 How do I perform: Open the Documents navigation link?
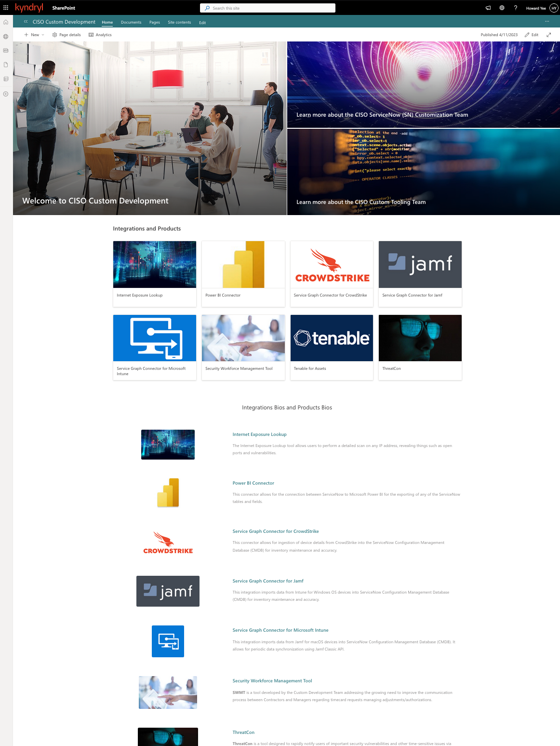coord(131,22)
